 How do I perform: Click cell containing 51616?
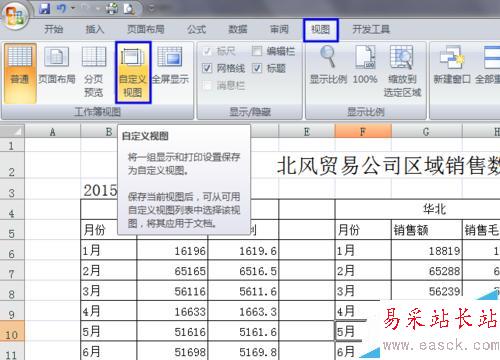pyautogui.click(x=172, y=331)
